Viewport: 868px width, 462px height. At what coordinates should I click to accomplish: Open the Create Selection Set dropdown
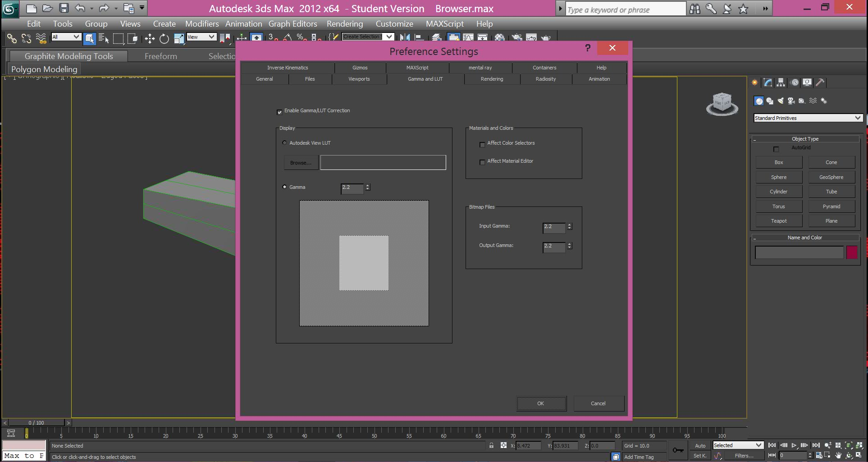(368, 37)
